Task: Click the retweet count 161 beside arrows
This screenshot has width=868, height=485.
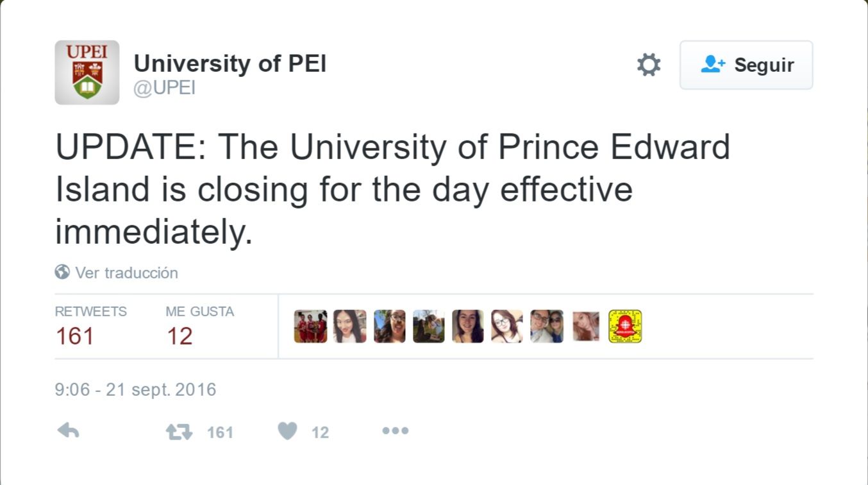Action: (x=220, y=432)
